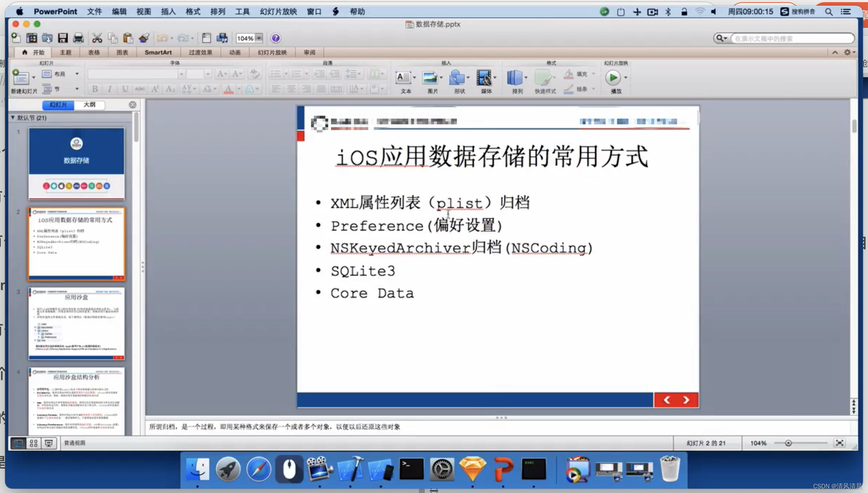
Task: Click the Cut scissors icon
Action: pos(97,38)
